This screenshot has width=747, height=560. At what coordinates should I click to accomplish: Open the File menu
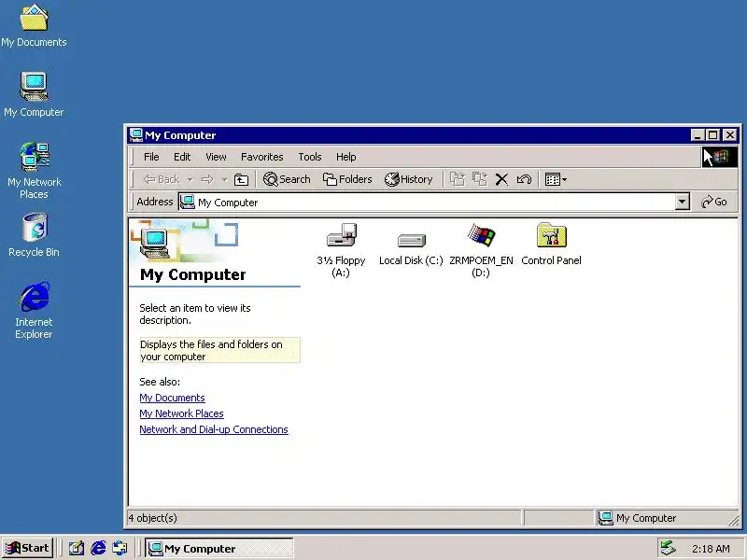[151, 157]
